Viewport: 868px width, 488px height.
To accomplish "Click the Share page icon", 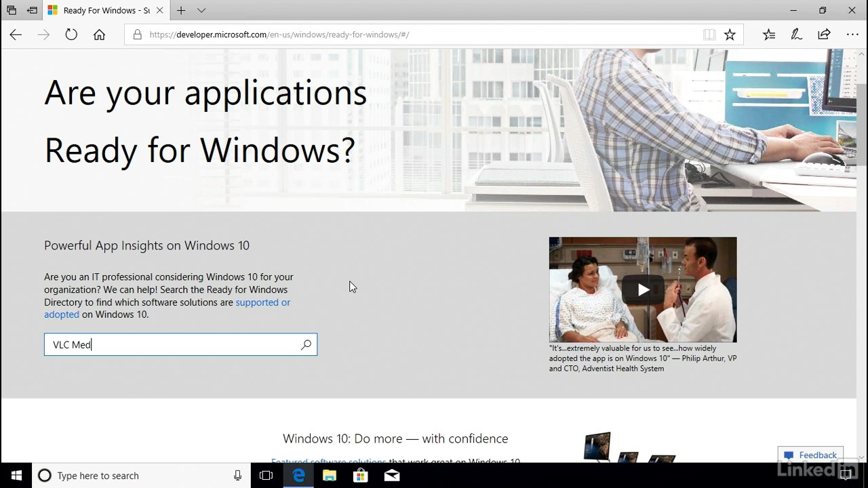I will coord(824,35).
